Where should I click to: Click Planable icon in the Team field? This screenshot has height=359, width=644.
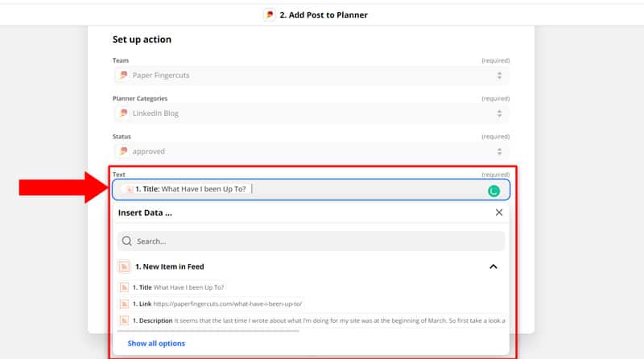tap(123, 75)
